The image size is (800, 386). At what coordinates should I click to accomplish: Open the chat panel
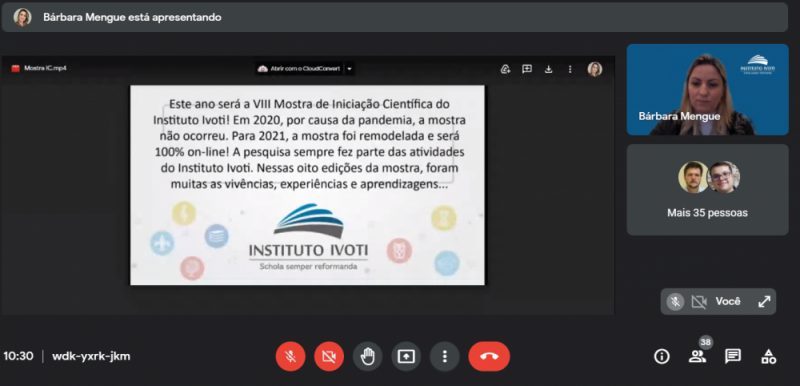coord(733,356)
